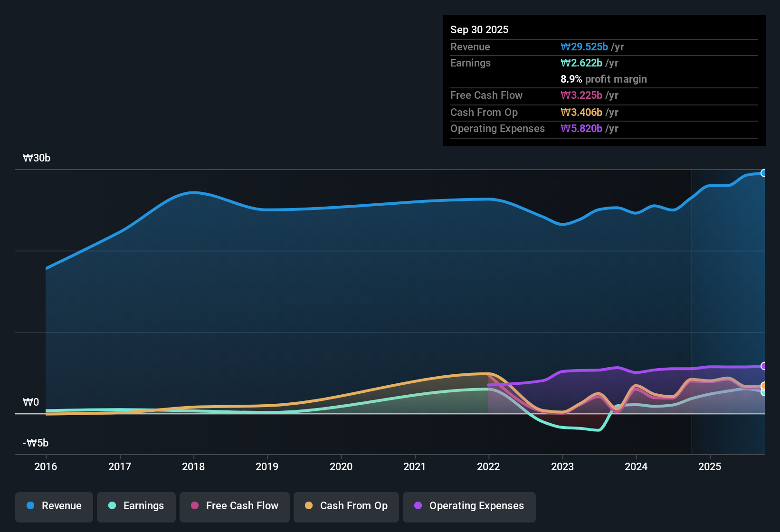Click the ₩30b y-axis label
This screenshot has height=532, width=780.
pos(37,158)
